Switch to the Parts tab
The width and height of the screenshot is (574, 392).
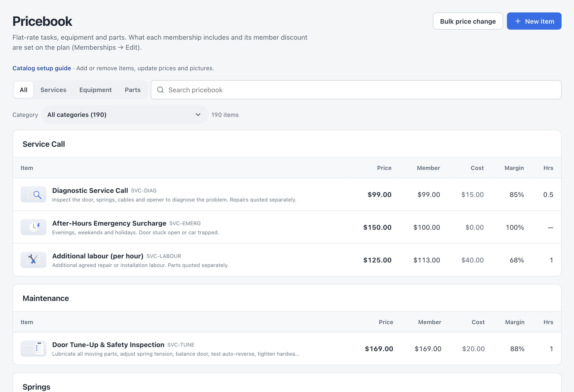click(133, 90)
